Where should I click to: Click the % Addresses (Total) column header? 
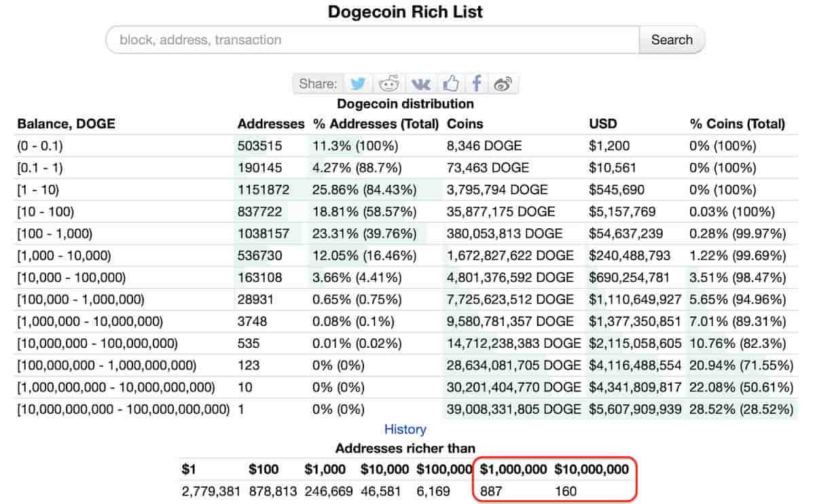point(376,124)
